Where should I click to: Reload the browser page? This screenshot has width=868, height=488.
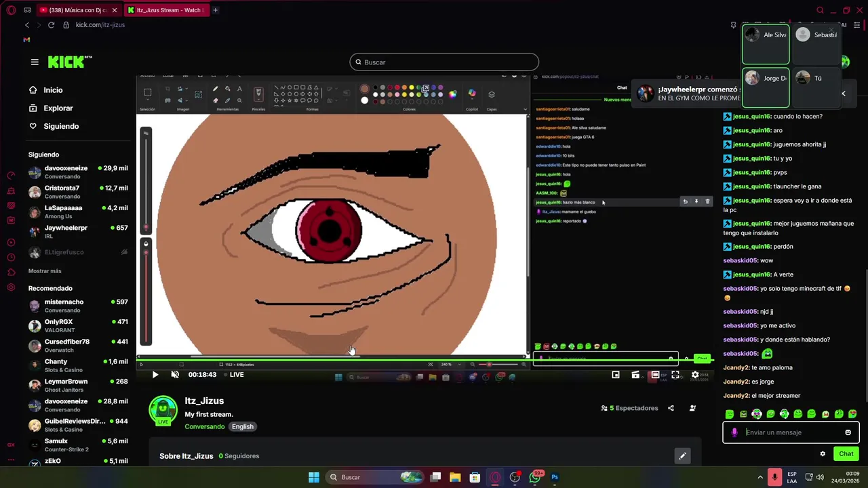51,25
